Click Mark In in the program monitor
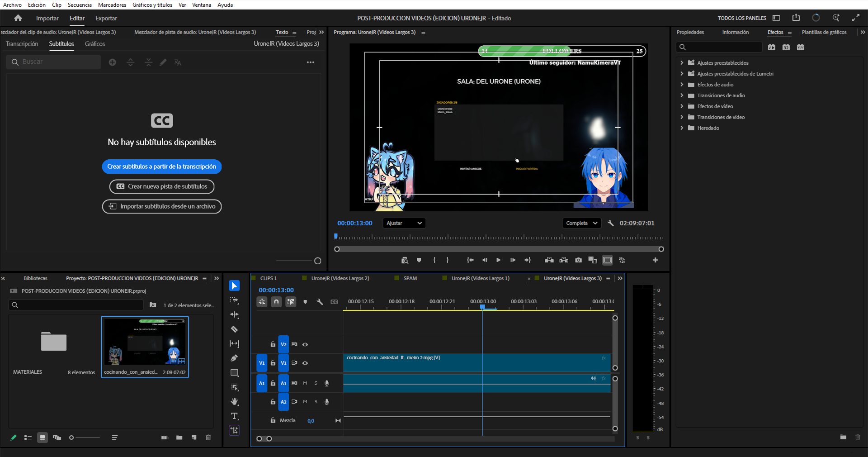 click(x=434, y=260)
